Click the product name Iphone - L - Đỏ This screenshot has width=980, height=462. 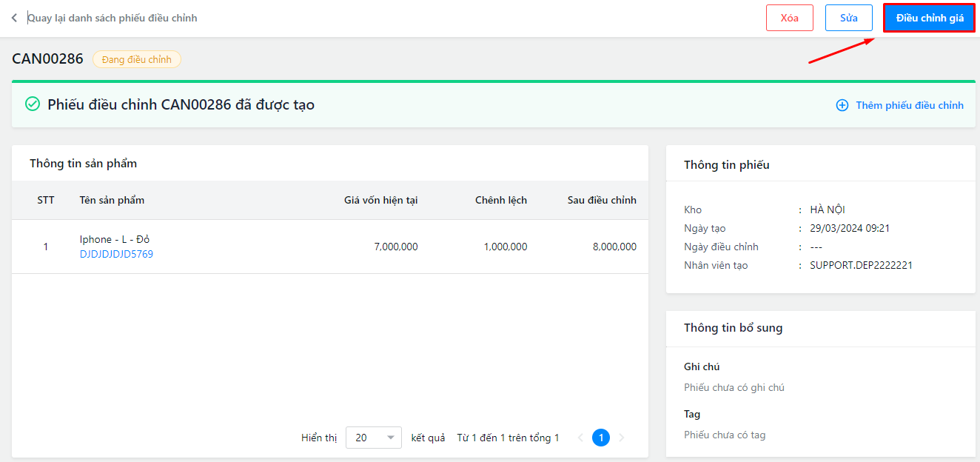click(x=115, y=239)
